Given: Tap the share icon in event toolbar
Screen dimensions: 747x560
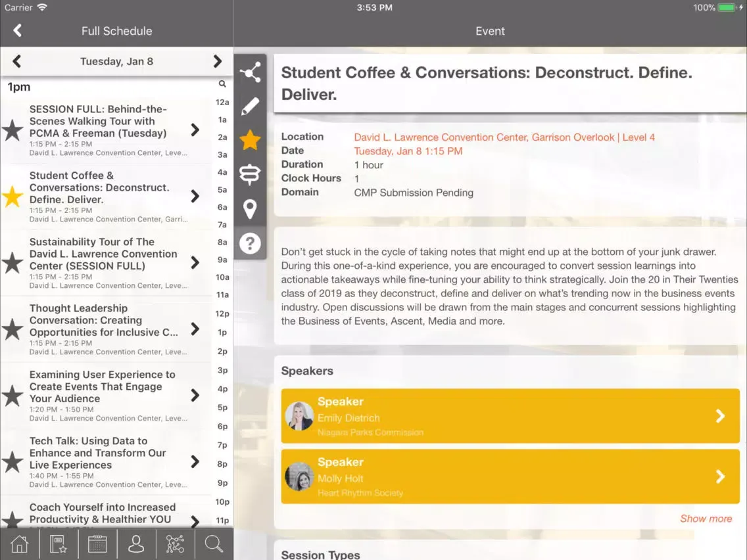Looking at the screenshot, I should (x=250, y=72).
